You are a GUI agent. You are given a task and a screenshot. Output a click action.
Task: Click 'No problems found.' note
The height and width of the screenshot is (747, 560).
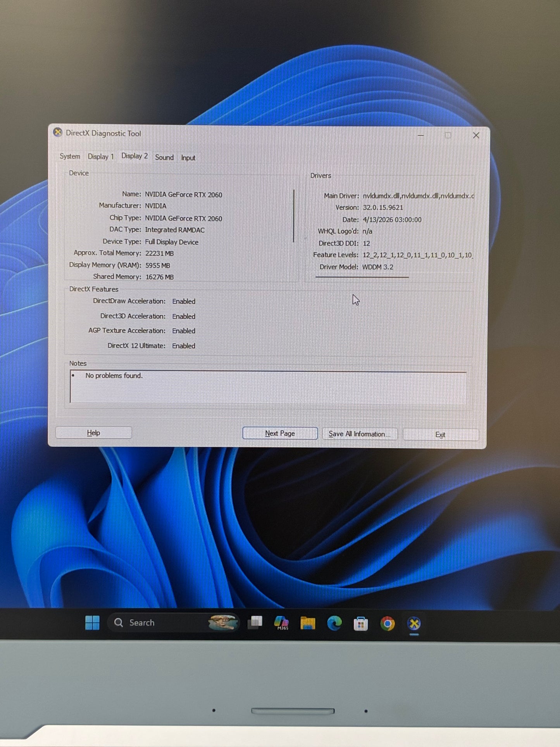tap(114, 376)
